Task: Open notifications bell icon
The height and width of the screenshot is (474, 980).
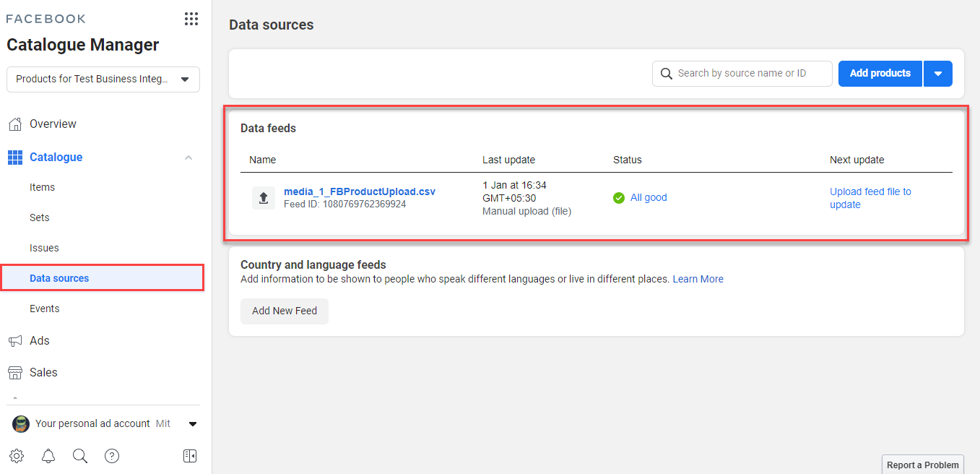Action: coord(48,456)
